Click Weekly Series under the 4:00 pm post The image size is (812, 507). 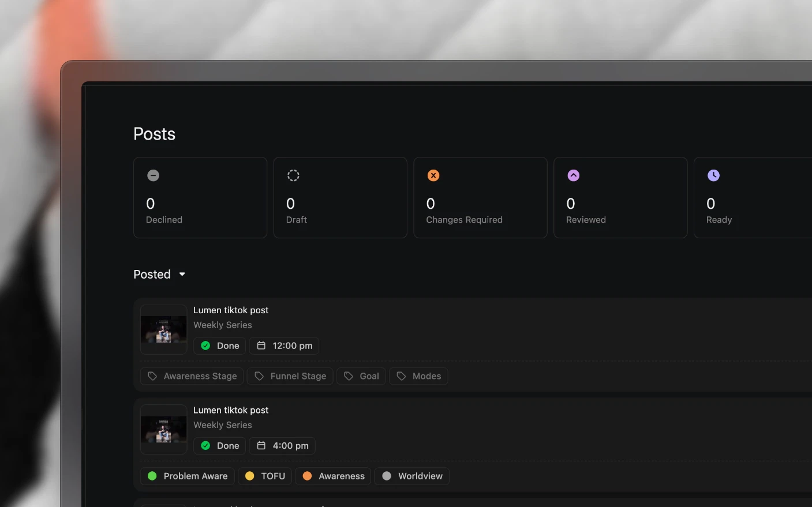coord(223,425)
